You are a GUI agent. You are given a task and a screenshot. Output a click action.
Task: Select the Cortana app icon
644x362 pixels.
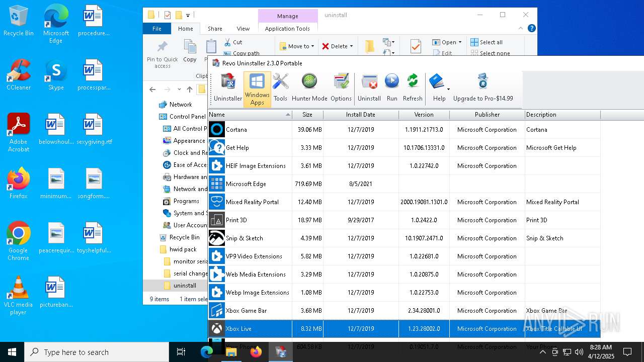217,130
